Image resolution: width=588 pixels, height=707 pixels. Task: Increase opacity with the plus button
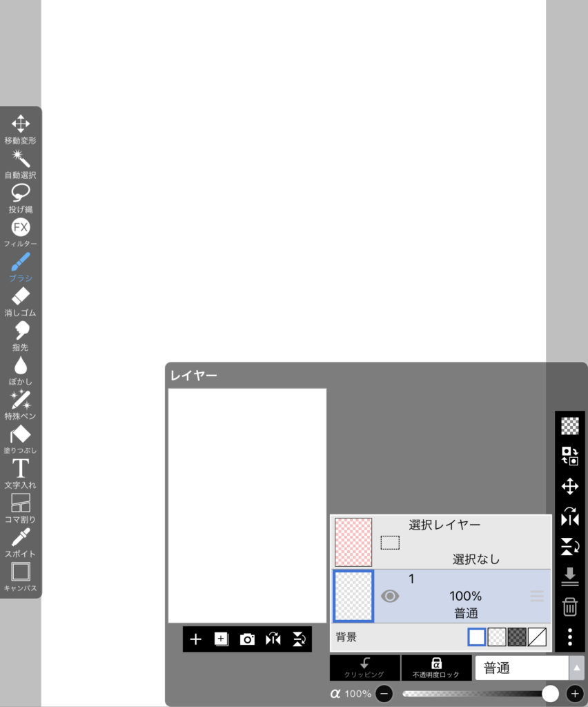(x=575, y=693)
